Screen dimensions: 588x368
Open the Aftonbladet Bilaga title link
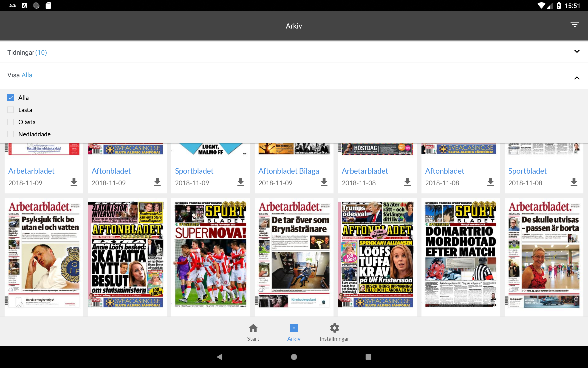click(x=289, y=171)
